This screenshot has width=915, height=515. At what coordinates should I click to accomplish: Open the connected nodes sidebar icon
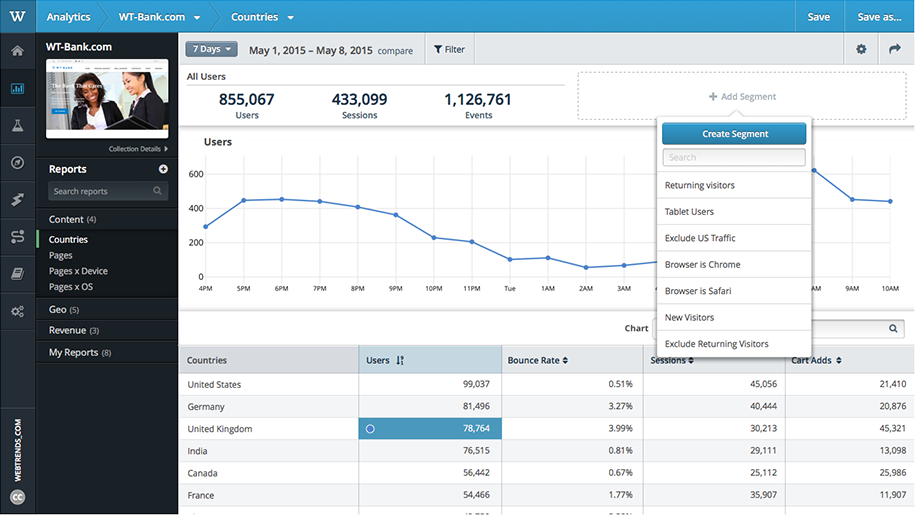pyautogui.click(x=18, y=236)
